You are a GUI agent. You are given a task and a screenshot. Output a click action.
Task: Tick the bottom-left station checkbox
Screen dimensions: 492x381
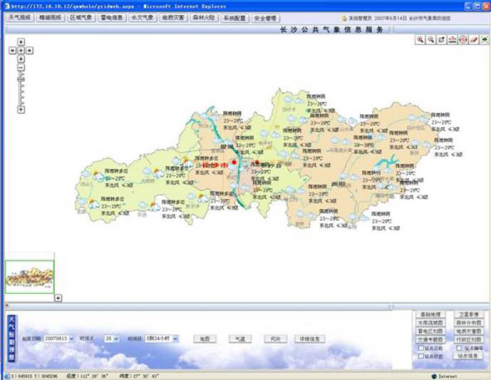421,356
